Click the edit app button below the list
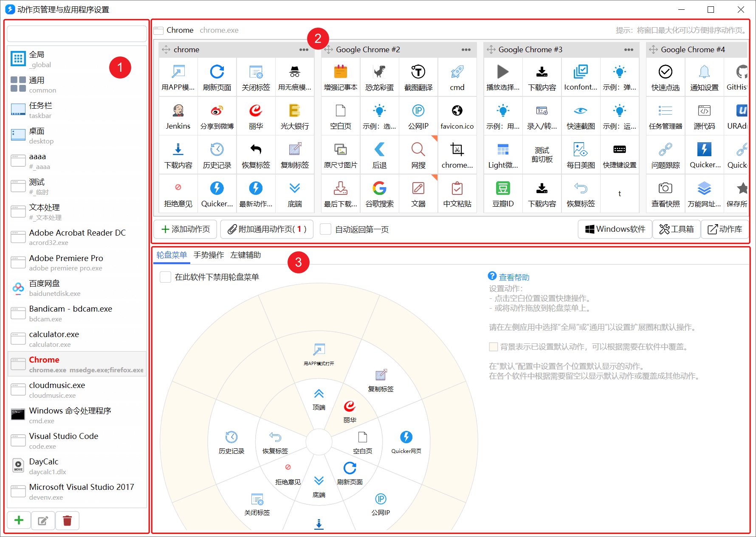 pyautogui.click(x=43, y=520)
